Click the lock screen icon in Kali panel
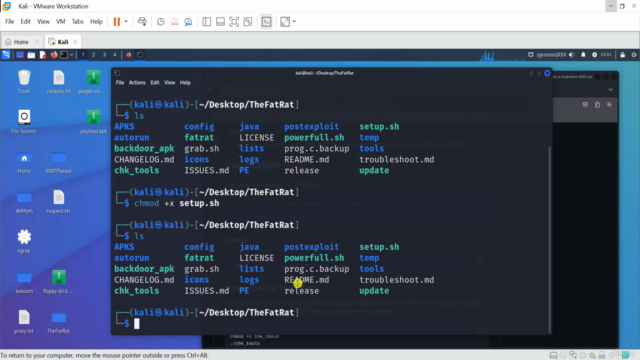The height and width of the screenshot is (360, 640). pos(622,55)
